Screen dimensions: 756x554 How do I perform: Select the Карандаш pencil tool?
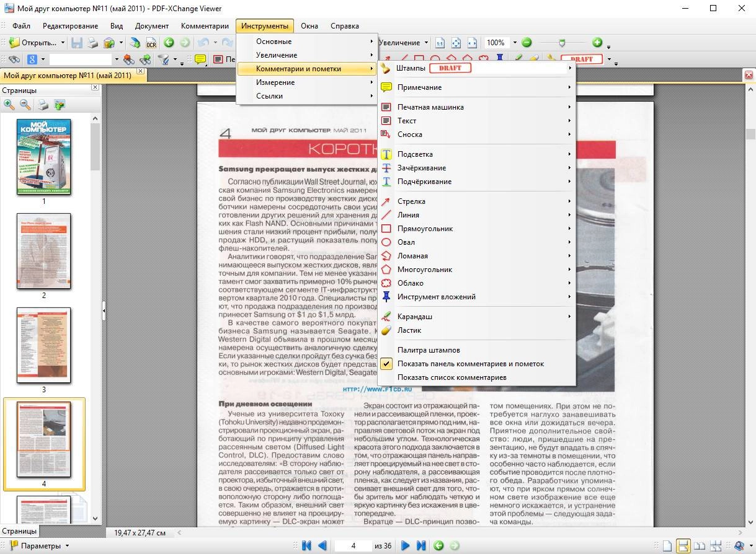coord(476,317)
